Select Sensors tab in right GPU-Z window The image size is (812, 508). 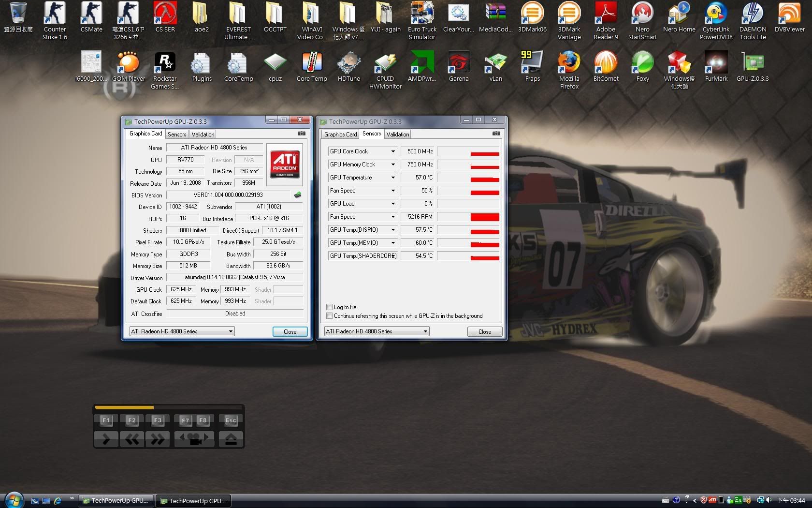tap(372, 134)
